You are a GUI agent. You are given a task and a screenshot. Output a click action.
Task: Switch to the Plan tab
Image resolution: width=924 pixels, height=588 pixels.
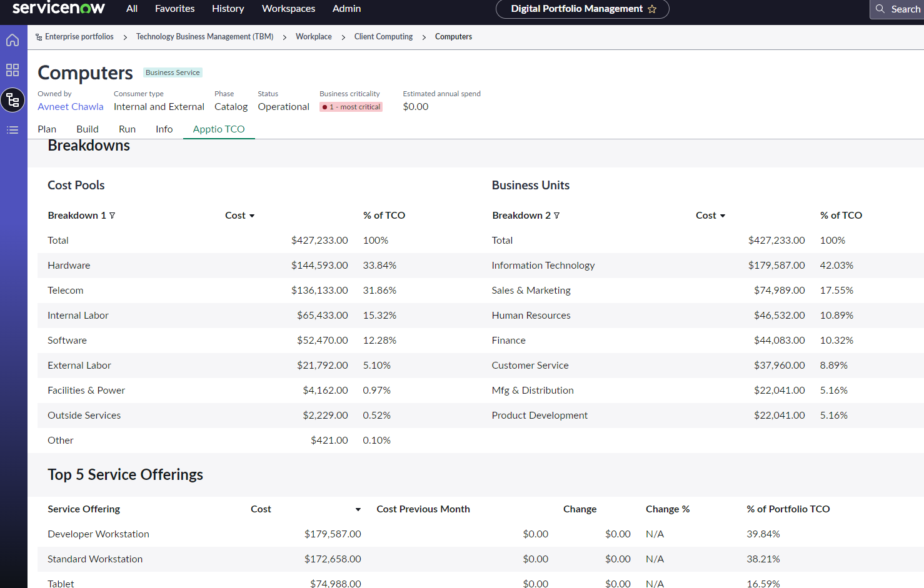(x=47, y=129)
